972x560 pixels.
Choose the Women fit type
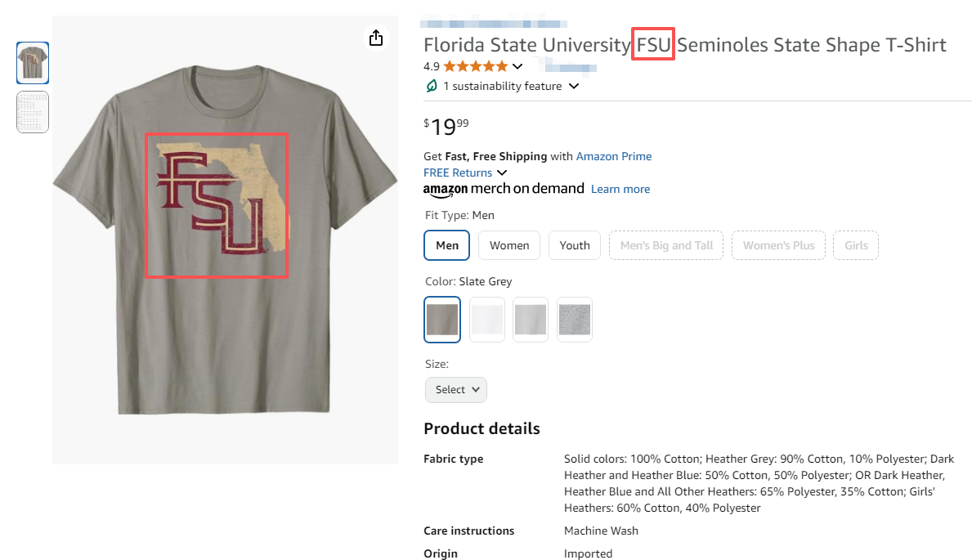pos(509,245)
